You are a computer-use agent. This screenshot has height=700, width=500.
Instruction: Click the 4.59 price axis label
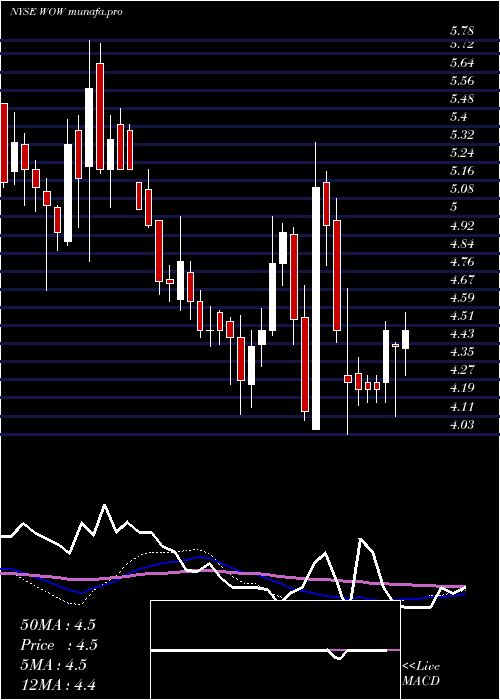point(462,298)
